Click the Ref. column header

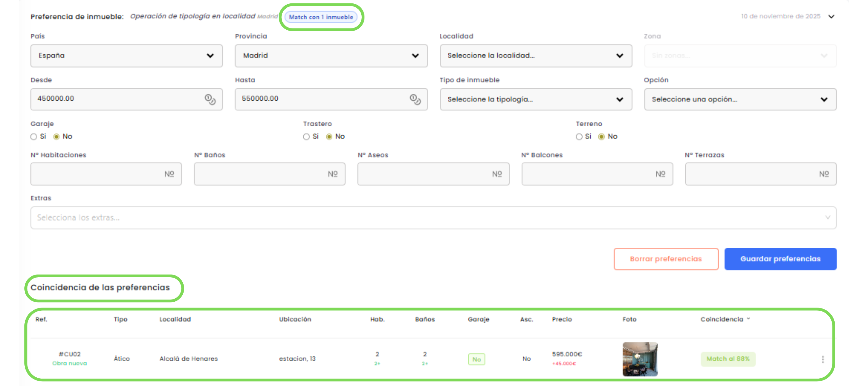(x=41, y=319)
